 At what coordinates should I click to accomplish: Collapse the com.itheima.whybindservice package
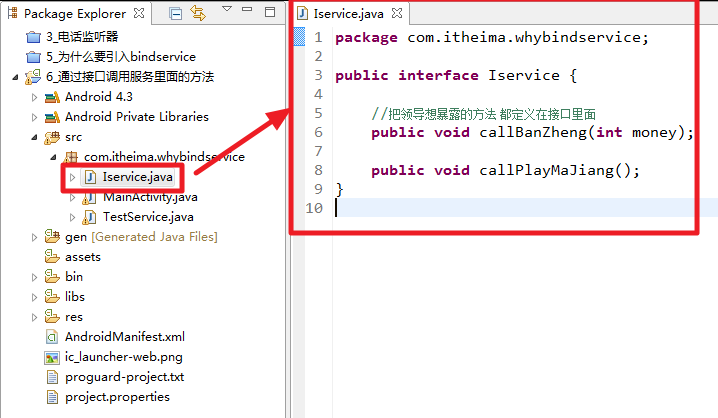(53, 157)
